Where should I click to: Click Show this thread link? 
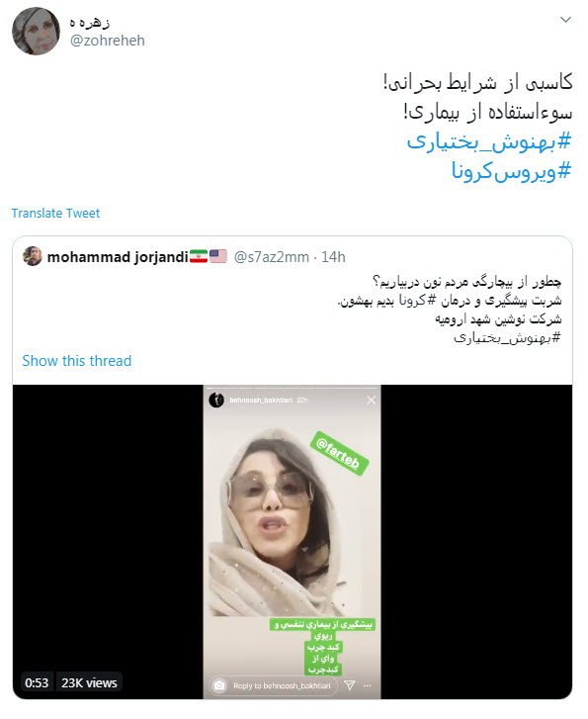tap(76, 361)
